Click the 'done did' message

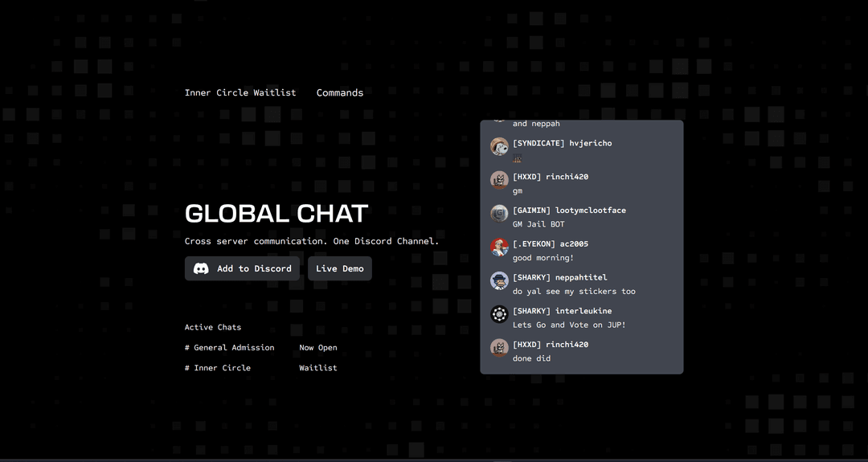pyautogui.click(x=531, y=358)
